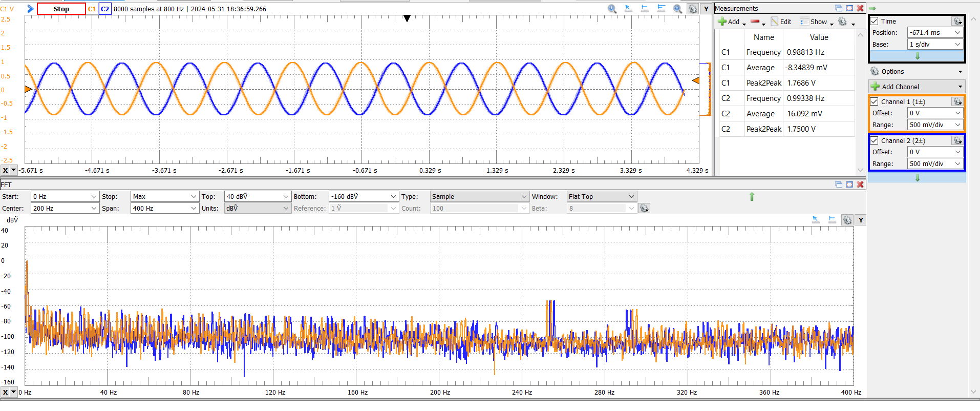Open the FFT plot gear settings
This screenshot has height=411, width=980.
click(x=847, y=220)
